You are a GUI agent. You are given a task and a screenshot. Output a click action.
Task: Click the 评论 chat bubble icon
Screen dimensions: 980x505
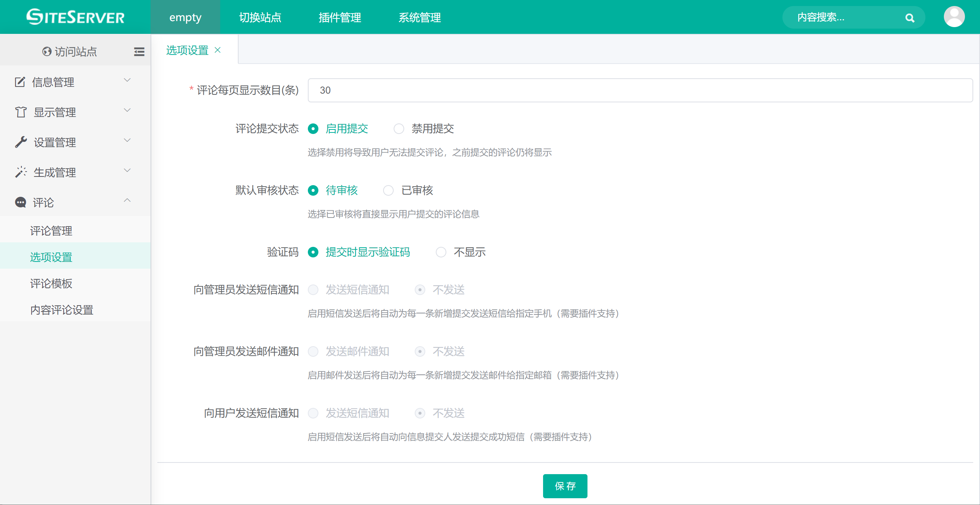(21, 202)
